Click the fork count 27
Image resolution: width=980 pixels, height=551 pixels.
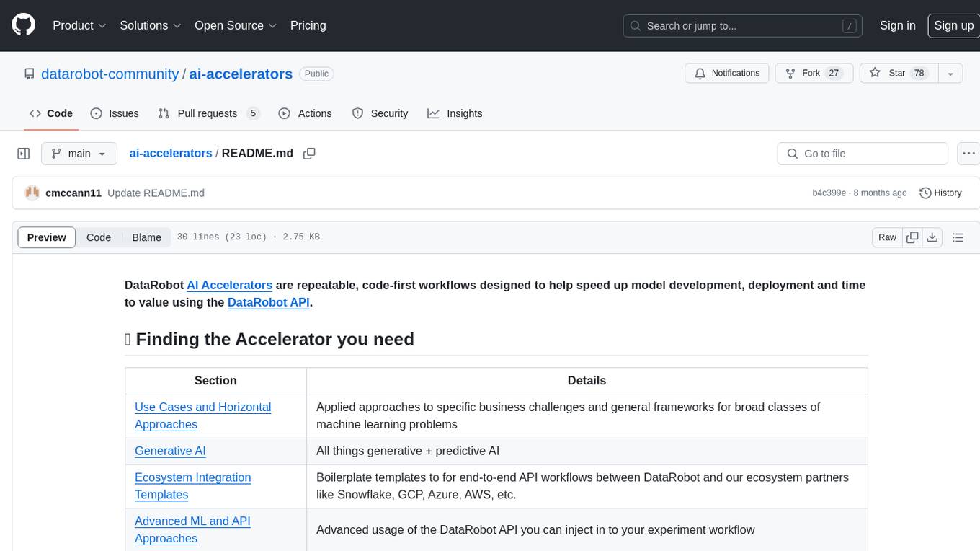(834, 74)
